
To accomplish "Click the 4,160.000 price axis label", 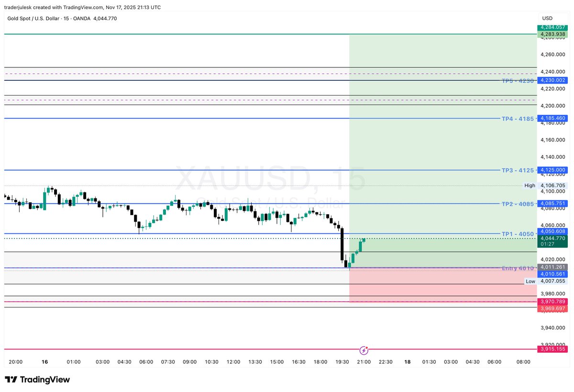I will (x=553, y=140).
